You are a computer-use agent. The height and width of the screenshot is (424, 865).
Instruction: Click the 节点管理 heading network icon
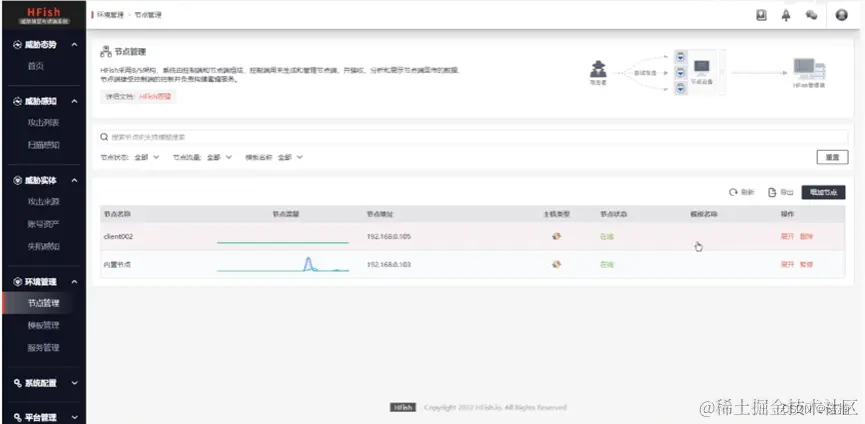coord(106,52)
